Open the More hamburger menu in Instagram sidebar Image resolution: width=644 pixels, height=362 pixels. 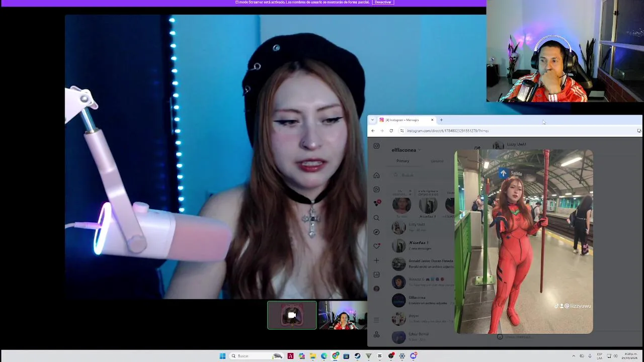click(x=376, y=320)
